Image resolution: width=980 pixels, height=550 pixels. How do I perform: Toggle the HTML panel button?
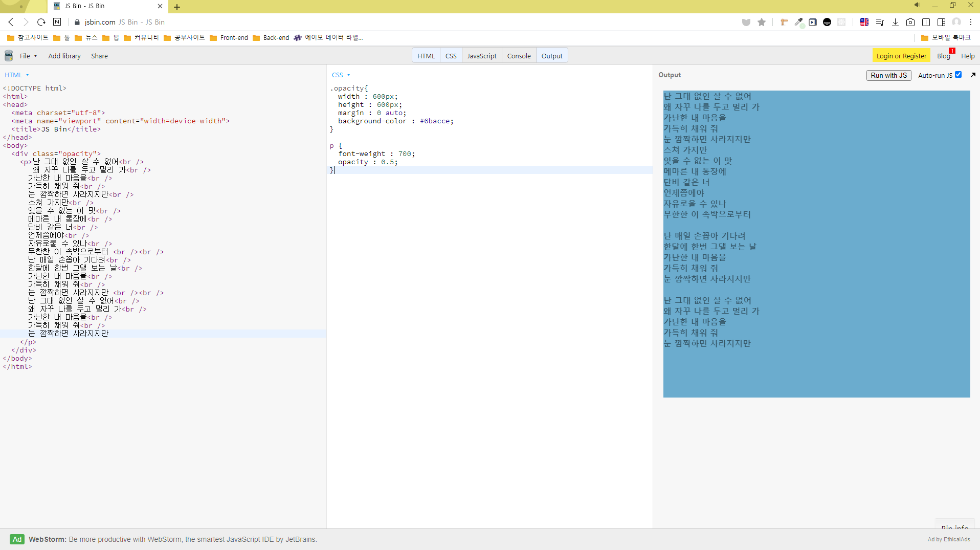pyautogui.click(x=426, y=56)
